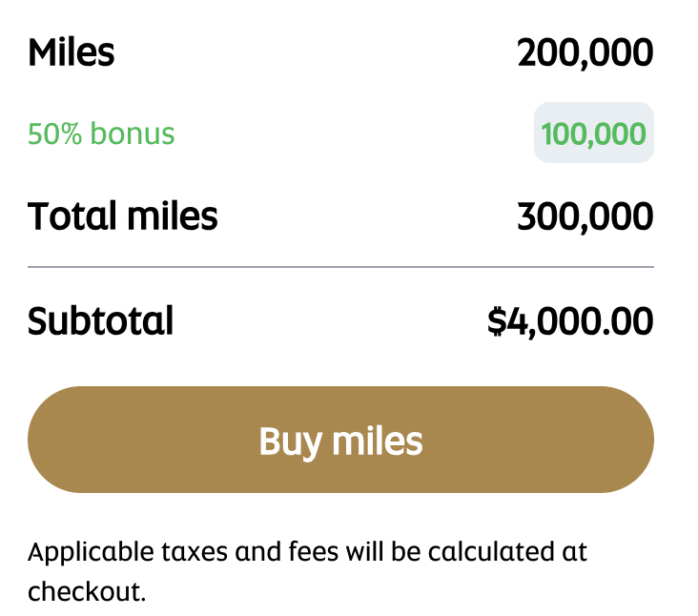Click the divider line above Subtotal
Viewport: 698px width, 616px height.
[x=340, y=267]
